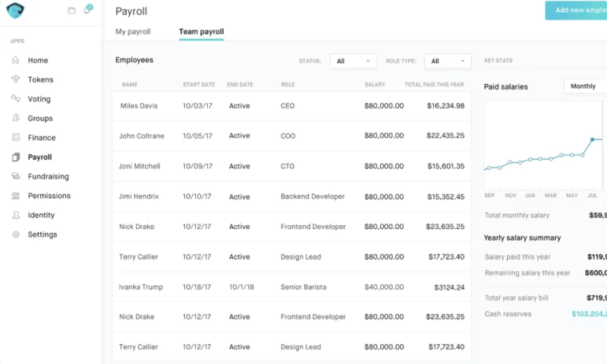607x364 pixels.
Task: Sort by the Salary column header
Action: [375, 84]
